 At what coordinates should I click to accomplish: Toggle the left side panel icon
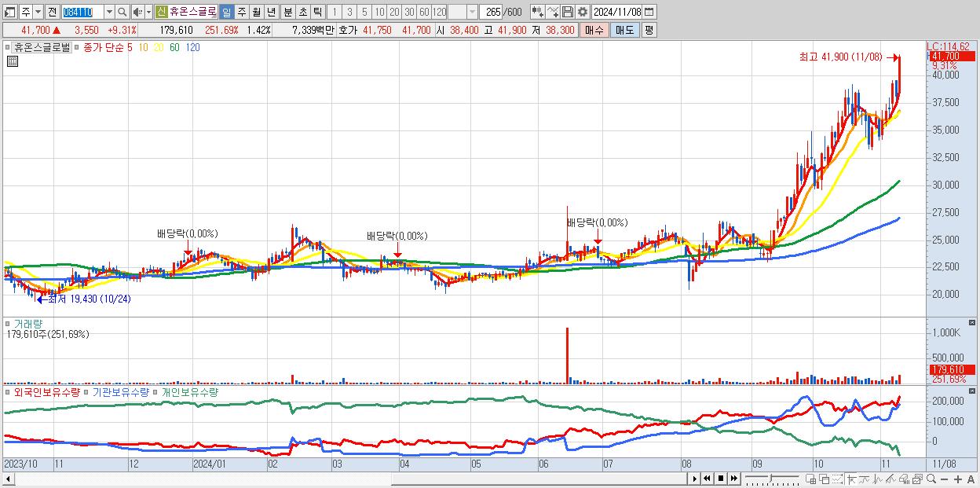(9, 13)
